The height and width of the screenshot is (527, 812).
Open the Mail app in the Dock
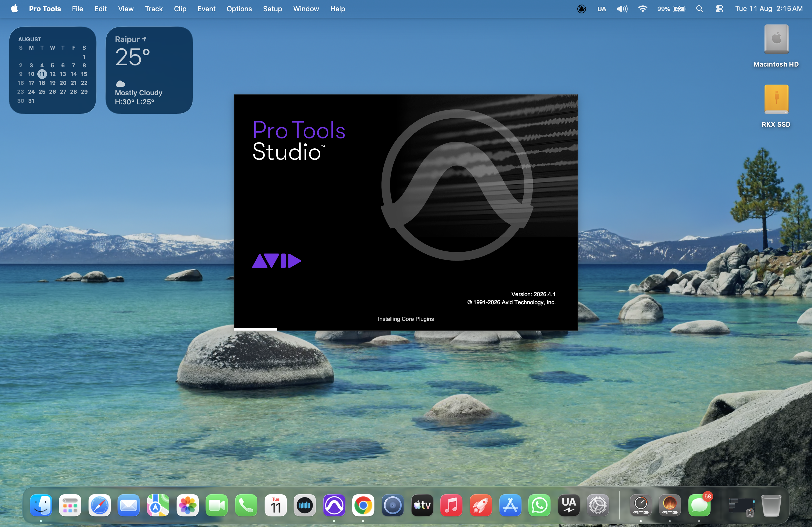(129, 505)
